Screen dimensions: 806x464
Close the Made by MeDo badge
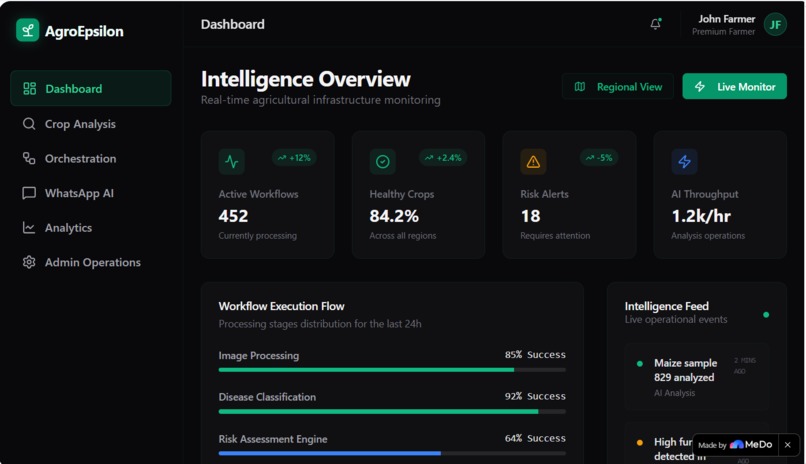787,445
